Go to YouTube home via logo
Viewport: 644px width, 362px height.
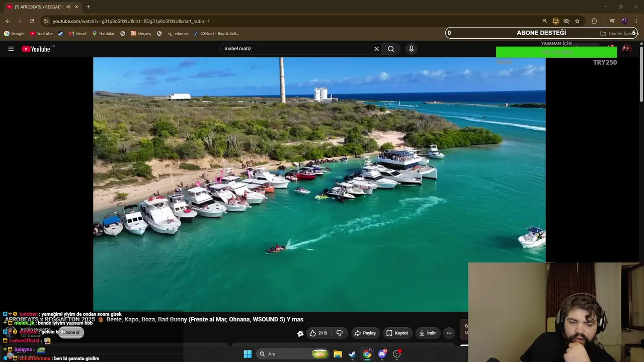pos(36,49)
